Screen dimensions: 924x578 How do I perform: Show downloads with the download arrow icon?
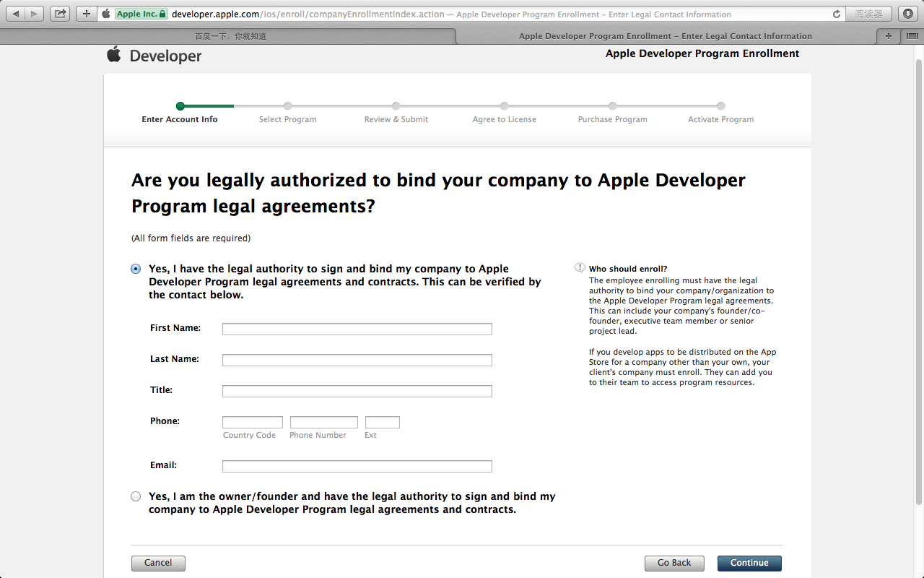pyautogui.click(x=907, y=14)
